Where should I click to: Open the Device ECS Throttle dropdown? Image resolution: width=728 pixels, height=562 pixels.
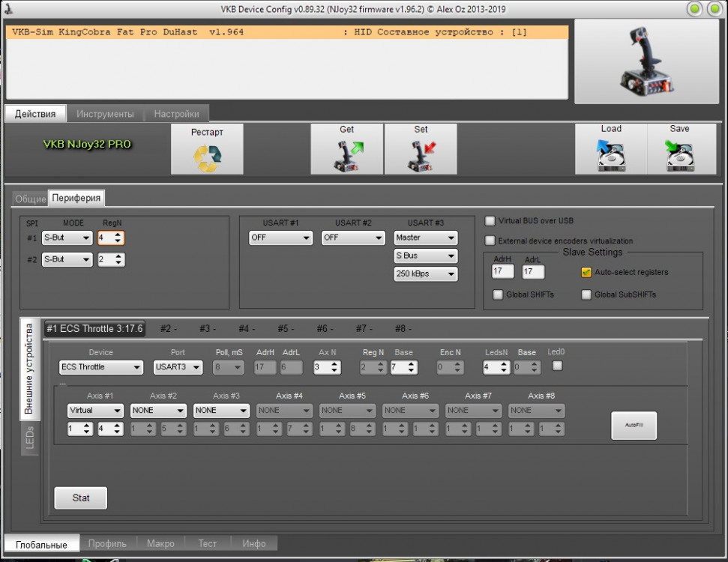[x=101, y=367]
